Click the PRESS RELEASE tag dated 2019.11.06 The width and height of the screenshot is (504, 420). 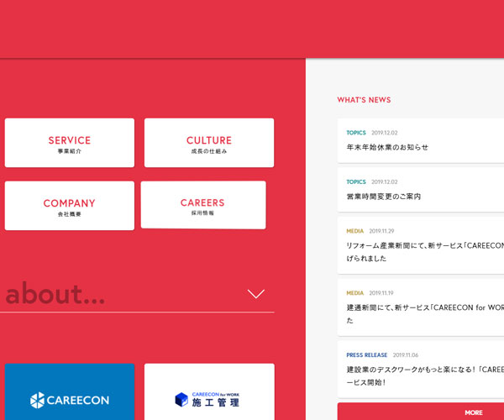366,355
